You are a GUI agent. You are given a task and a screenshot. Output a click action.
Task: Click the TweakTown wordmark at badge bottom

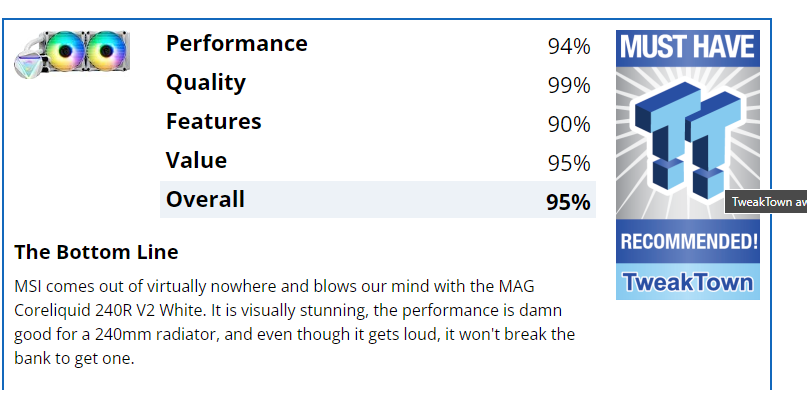(688, 282)
